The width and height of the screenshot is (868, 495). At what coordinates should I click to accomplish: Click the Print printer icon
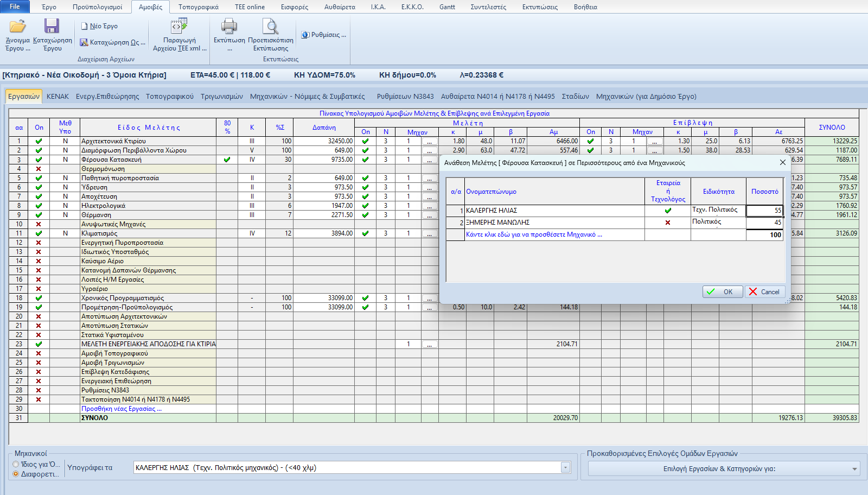(229, 26)
